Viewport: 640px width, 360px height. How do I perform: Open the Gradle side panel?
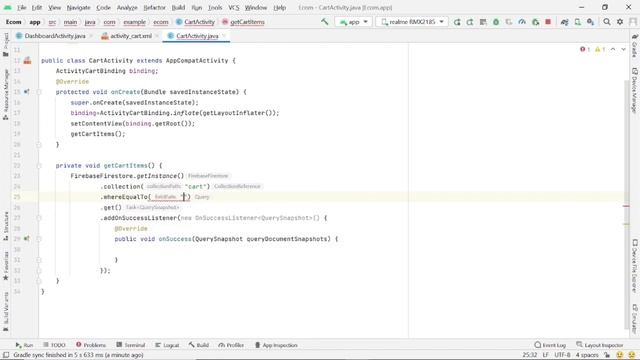click(635, 45)
